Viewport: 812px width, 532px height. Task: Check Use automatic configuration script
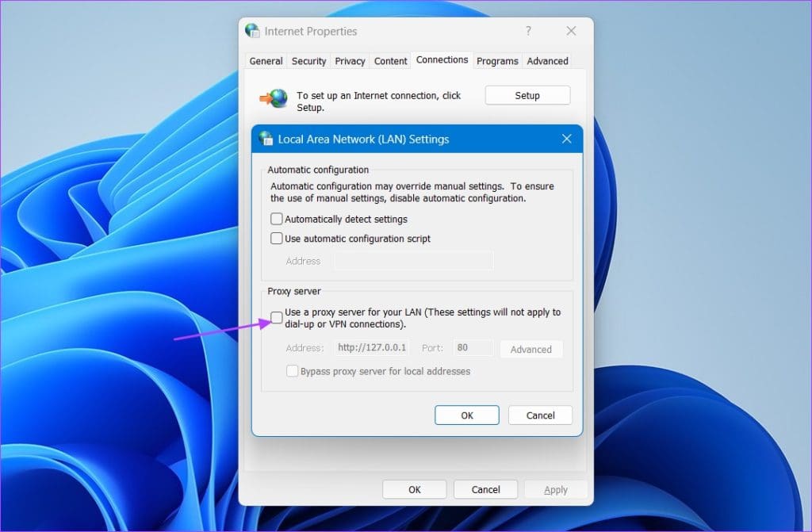[276, 238]
